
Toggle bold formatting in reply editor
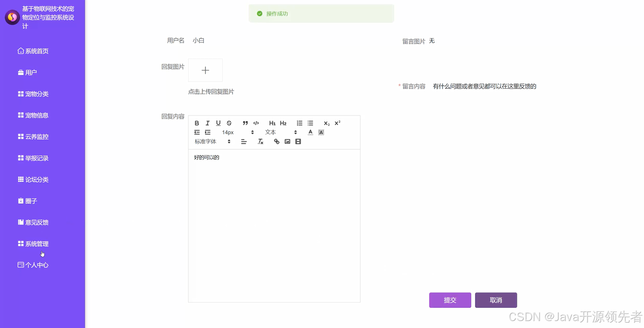point(197,123)
